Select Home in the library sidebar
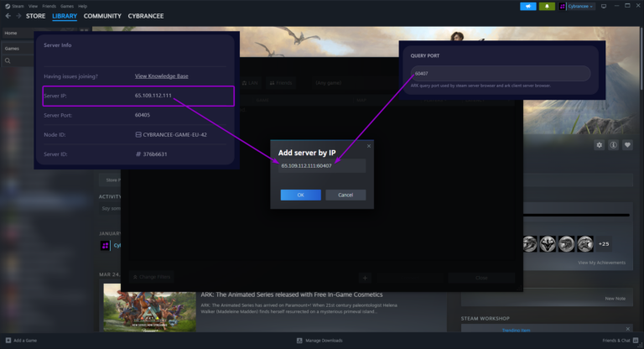 coord(11,33)
